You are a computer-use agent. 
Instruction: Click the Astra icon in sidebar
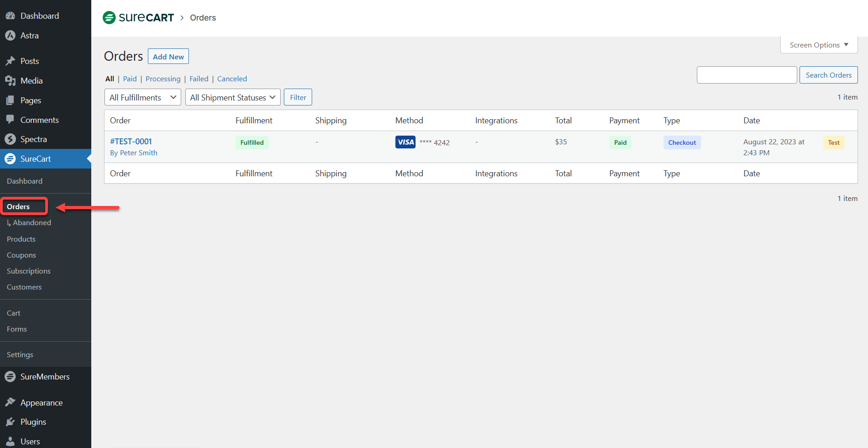10,36
